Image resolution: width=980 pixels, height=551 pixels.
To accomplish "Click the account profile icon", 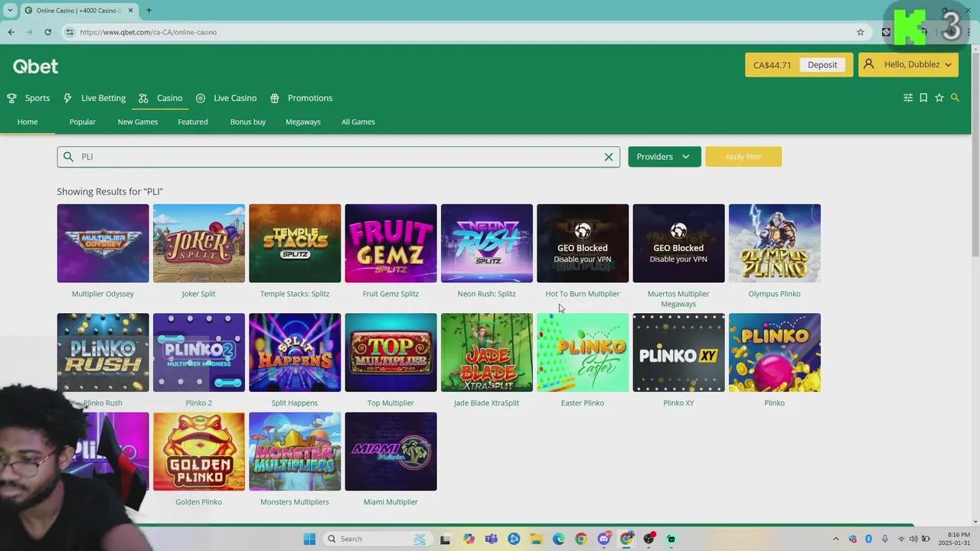I will click(868, 65).
